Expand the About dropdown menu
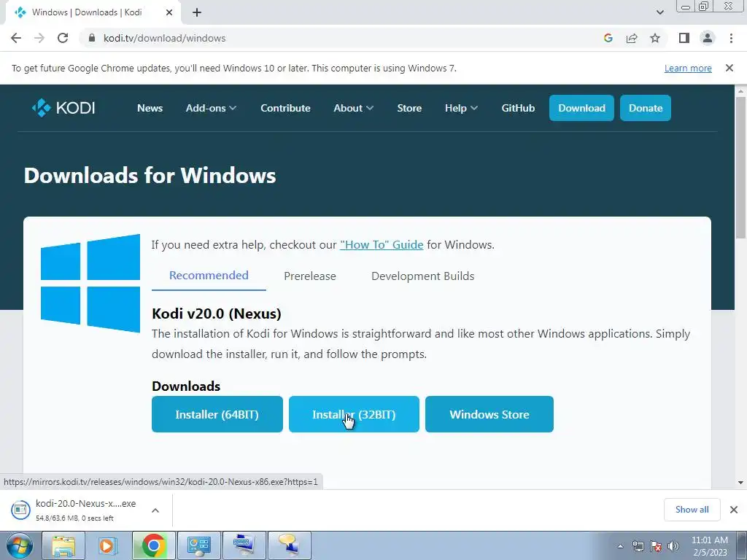 353,108
